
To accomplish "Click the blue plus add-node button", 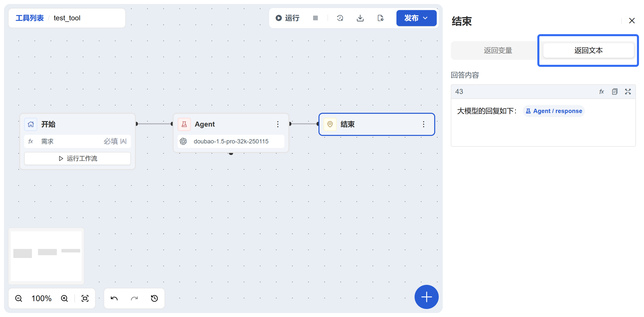I will point(426,297).
